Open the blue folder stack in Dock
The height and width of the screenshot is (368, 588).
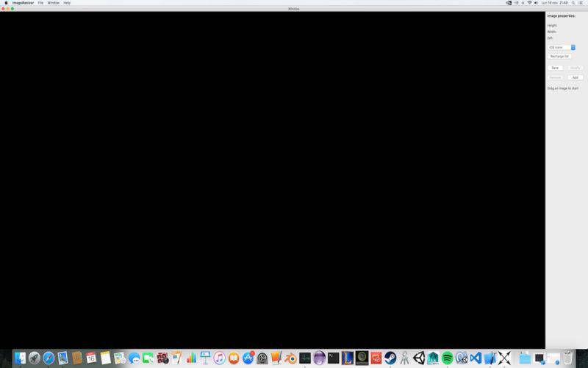point(525,358)
